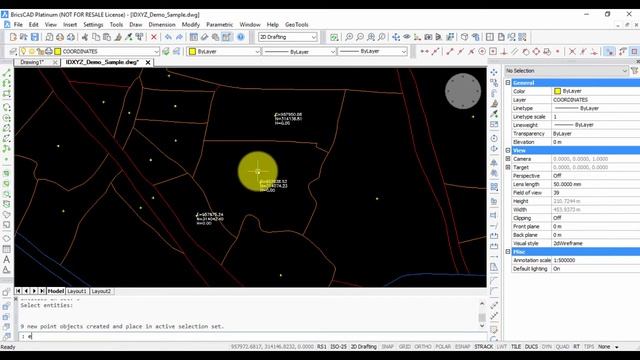Open the File menu
640x360 pixels.
click(x=18, y=24)
